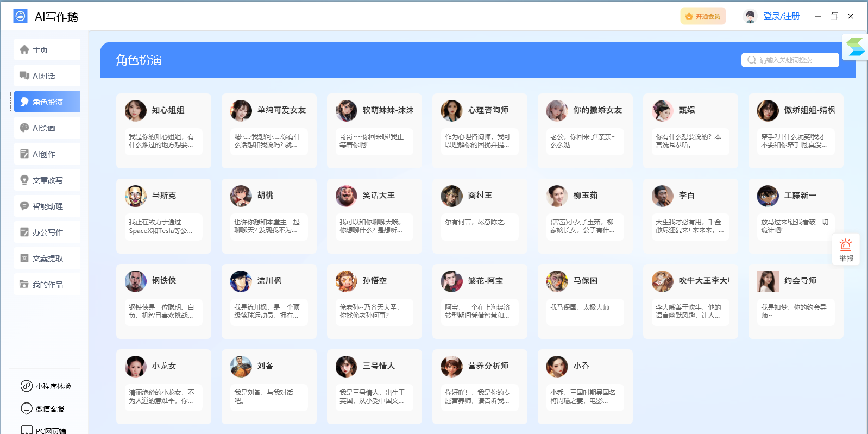Click the 我的作品 folder icon

click(24, 285)
